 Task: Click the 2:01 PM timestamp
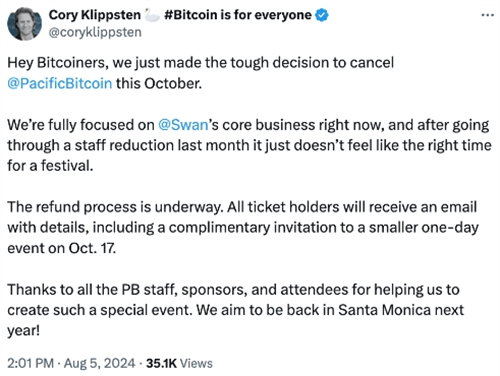[30, 363]
